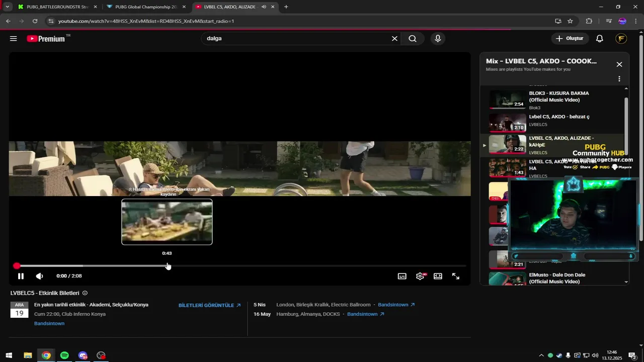Screen dimensions: 644x362
Task: Open Windows notification center
Action: tap(632, 355)
